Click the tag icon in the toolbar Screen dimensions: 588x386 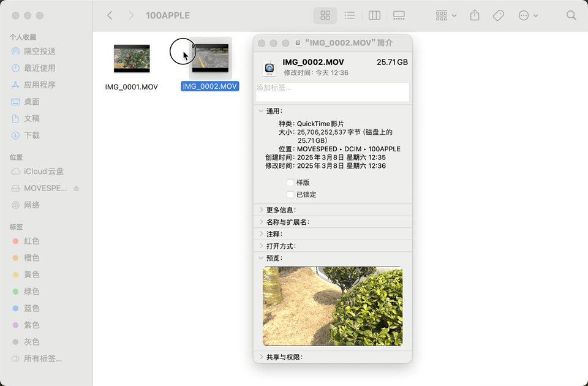click(499, 15)
